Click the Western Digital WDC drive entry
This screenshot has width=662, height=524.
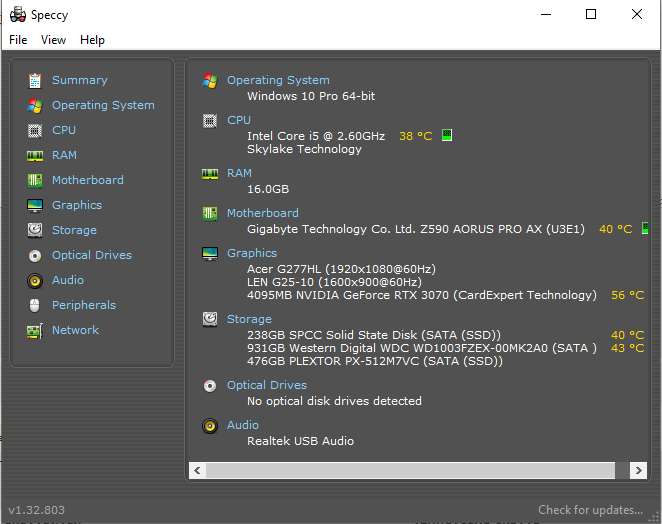[x=422, y=348]
